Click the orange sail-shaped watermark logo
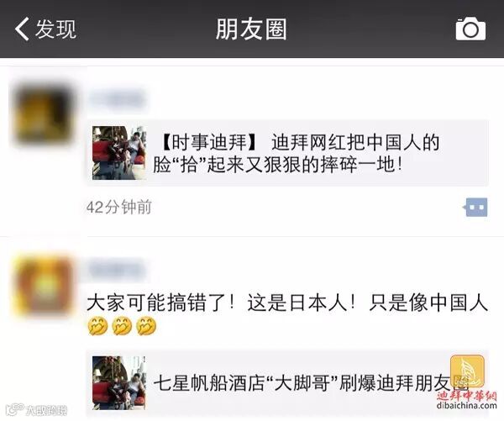 (x=467, y=371)
